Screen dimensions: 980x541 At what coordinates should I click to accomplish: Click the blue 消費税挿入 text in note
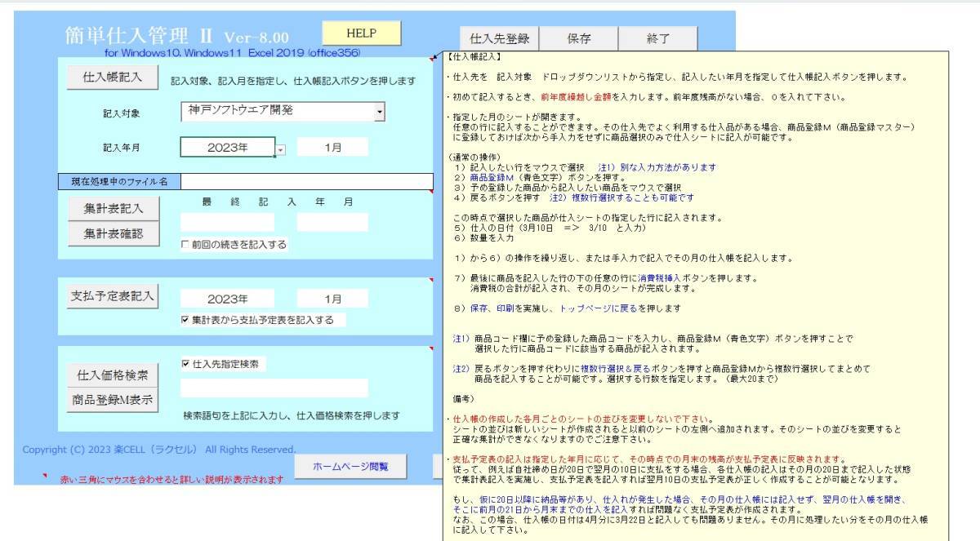(660, 278)
